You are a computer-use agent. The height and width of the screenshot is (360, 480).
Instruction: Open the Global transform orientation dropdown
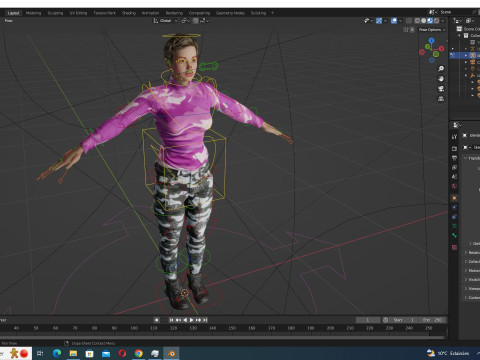[165, 21]
